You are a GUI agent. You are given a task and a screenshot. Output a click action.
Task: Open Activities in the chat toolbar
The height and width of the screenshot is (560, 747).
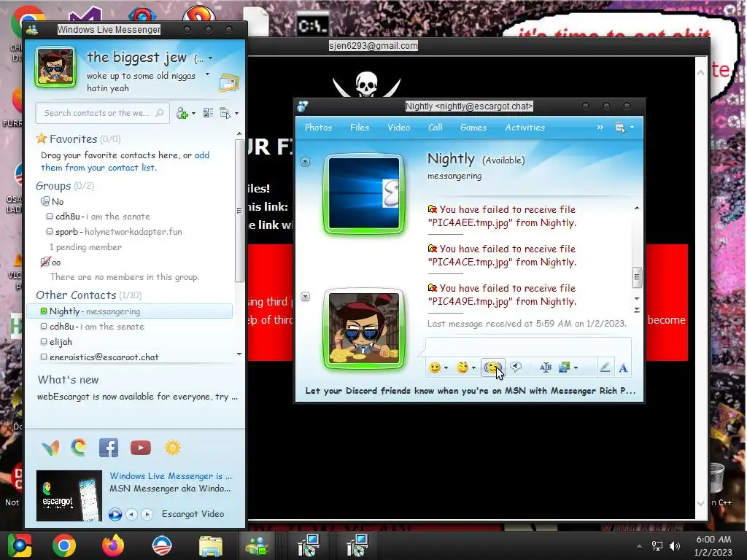coord(525,127)
